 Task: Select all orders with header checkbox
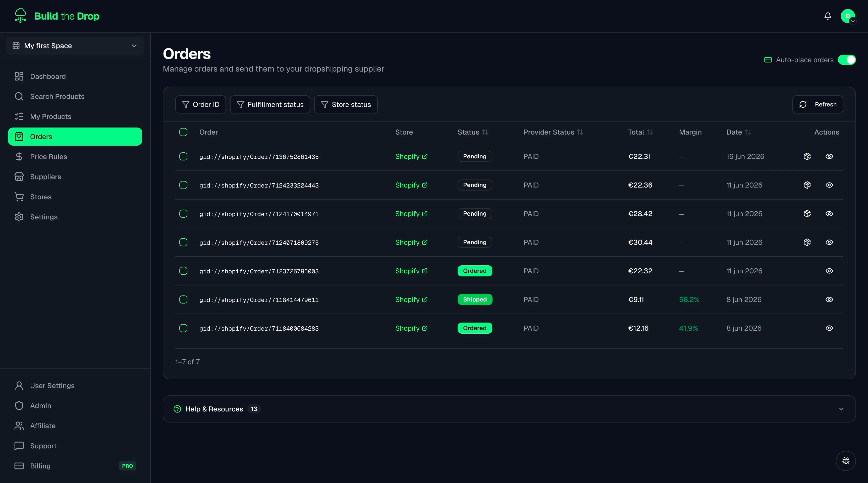coord(183,132)
